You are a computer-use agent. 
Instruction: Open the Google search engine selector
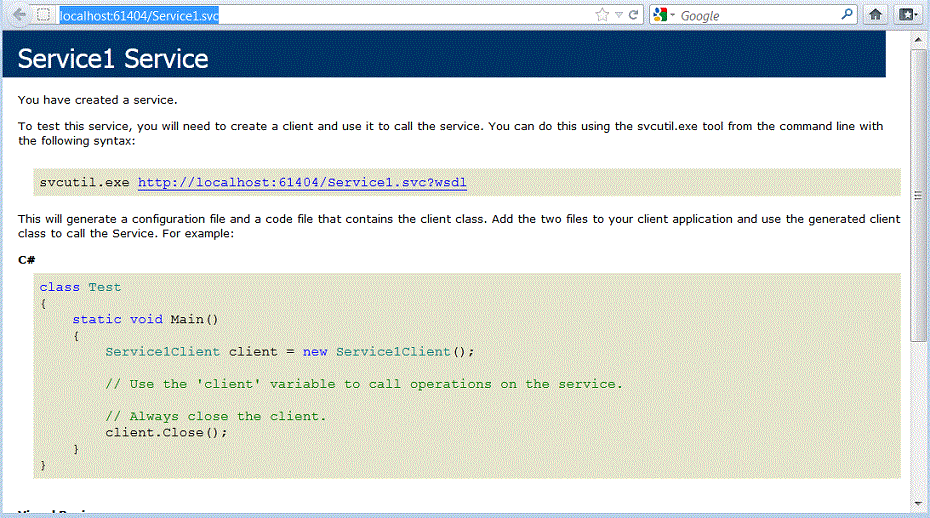point(665,15)
